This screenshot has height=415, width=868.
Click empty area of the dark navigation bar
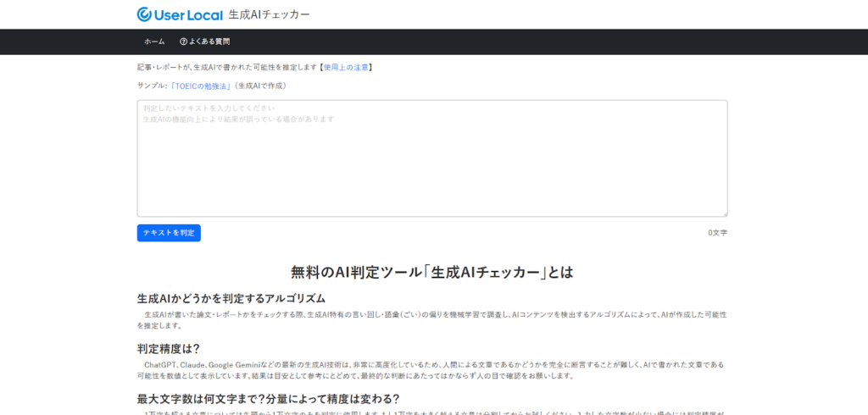pos(509,41)
